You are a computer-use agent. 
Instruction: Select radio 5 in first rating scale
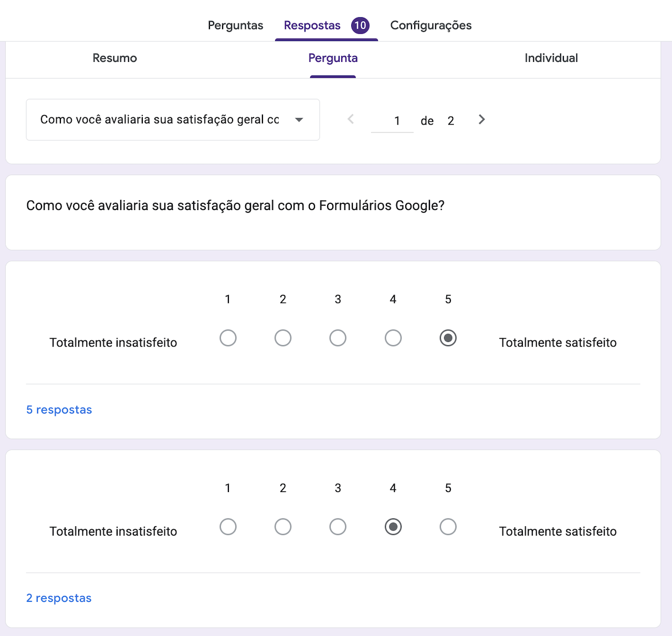pyautogui.click(x=448, y=338)
